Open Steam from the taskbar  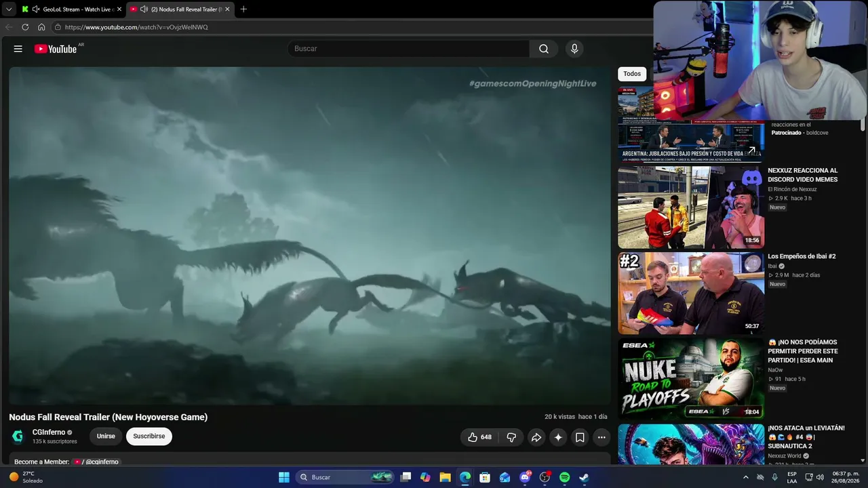tap(585, 477)
